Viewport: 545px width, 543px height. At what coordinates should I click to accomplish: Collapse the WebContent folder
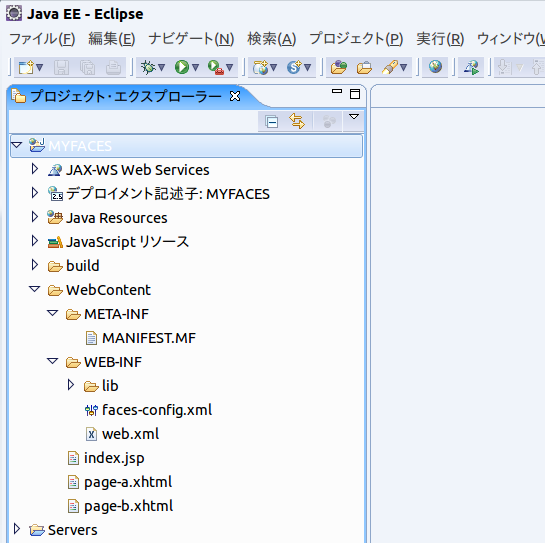[x=34, y=289]
